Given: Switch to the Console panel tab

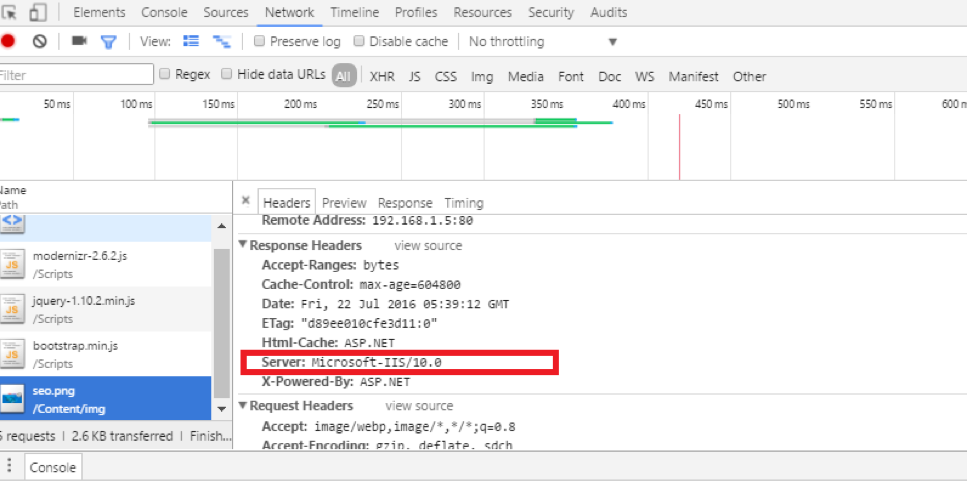Looking at the screenshot, I should coord(164,13).
